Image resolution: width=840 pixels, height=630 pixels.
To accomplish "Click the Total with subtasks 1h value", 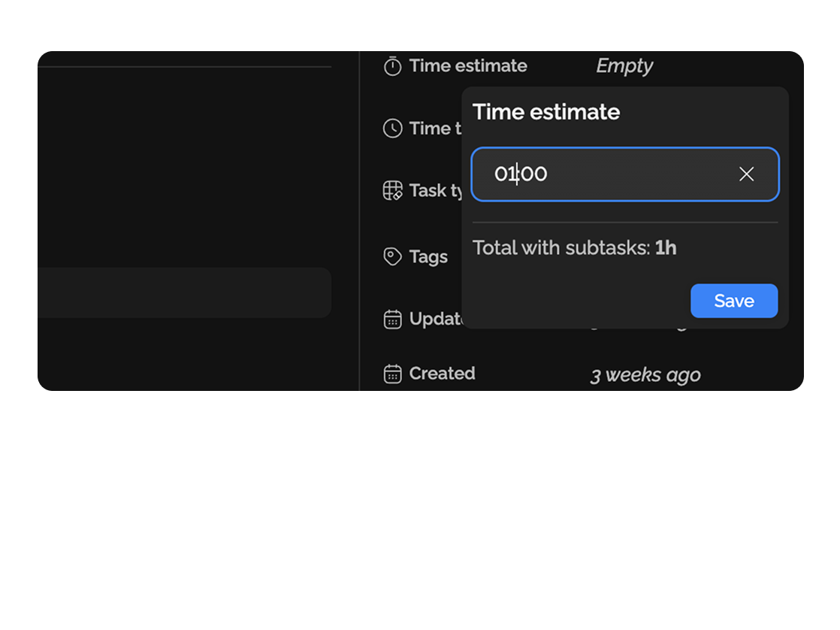I will point(664,248).
